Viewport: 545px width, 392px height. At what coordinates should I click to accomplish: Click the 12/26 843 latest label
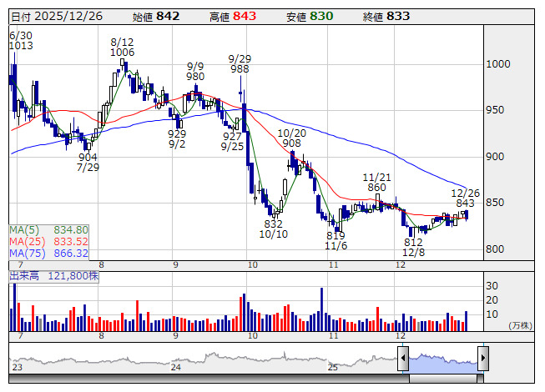pyautogui.click(x=466, y=199)
